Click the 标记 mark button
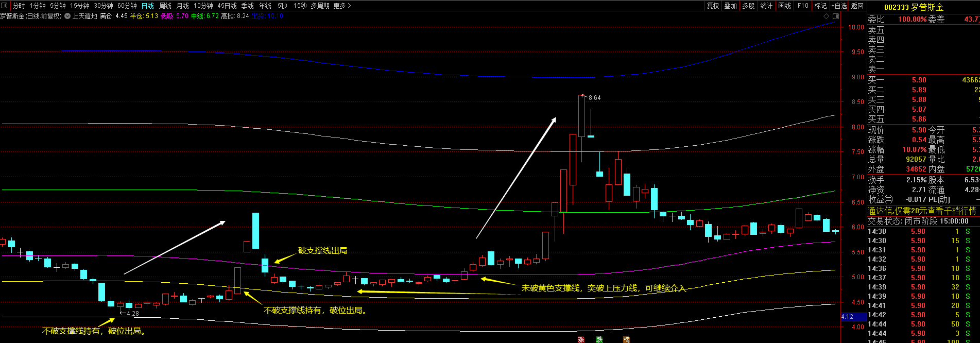980x343 pixels. tap(820, 6)
